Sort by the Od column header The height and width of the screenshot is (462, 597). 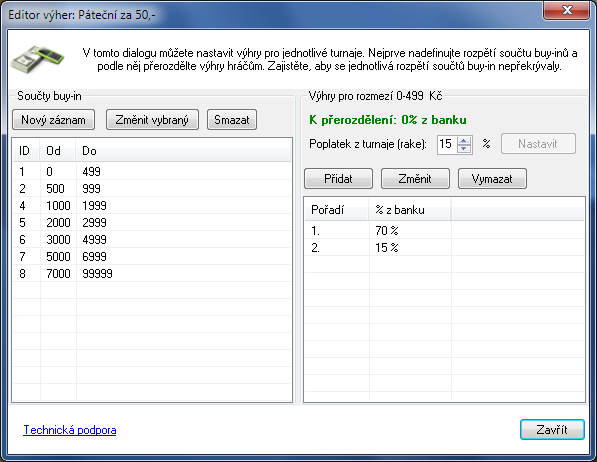[x=58, y=151]
